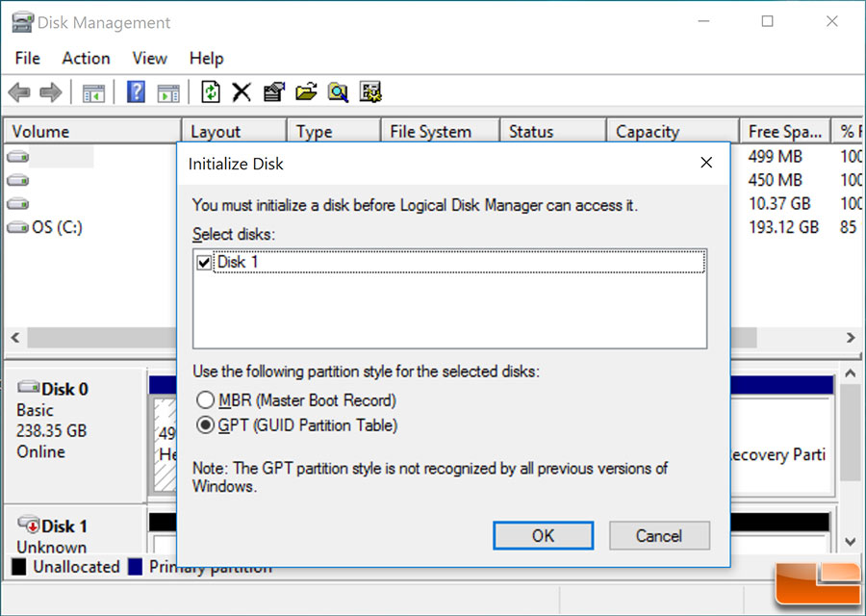This screenshot has width=866, height=616.
Task: Sort by the Capacity column header
Action: 673,132
